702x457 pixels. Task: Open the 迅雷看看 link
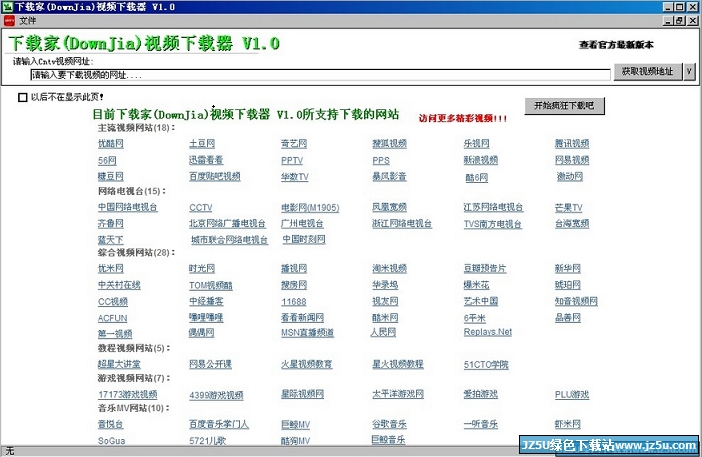206,160
